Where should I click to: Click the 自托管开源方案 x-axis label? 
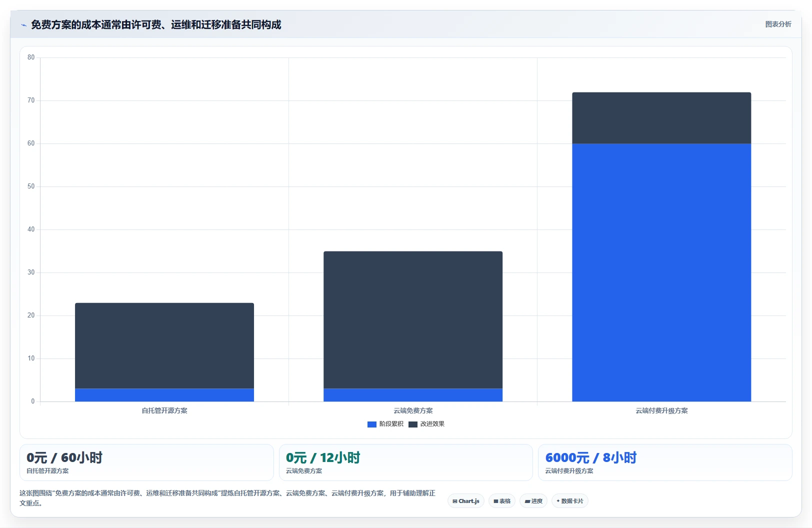pos(164,410)
